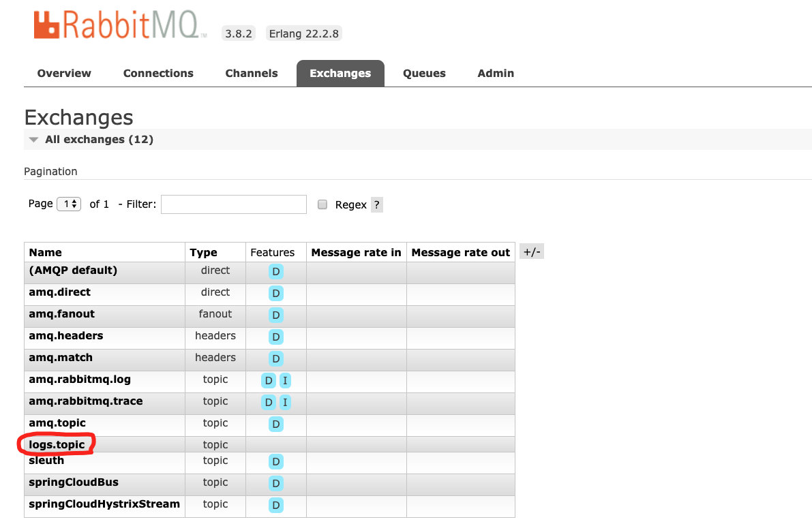Sort by Message rate in header
812x526 pixels.
(x=357, y=253)
